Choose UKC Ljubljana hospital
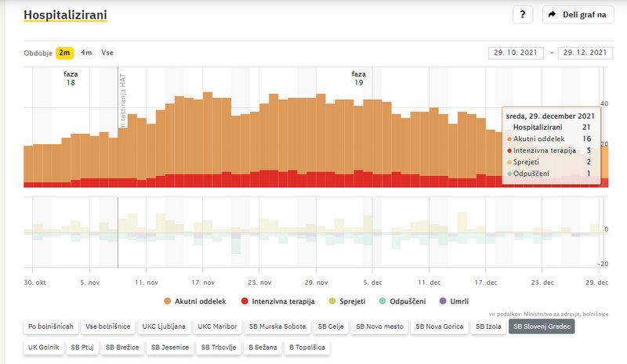The height and width of the screenshot is (364, 627). pyautogui.click(x=163, y=326)
